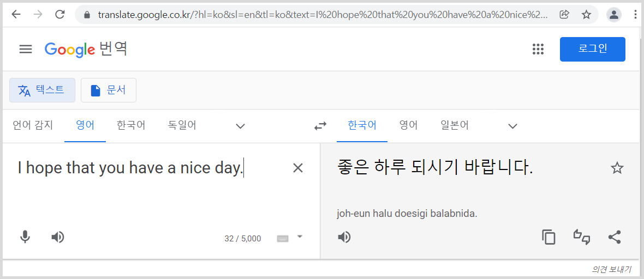Click the 의견 보내기 feedback link

(x=612, y=270)
